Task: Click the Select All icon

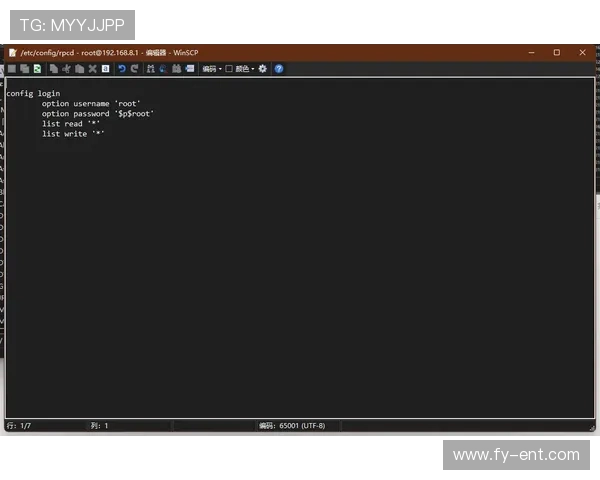Action: point(105,69)
